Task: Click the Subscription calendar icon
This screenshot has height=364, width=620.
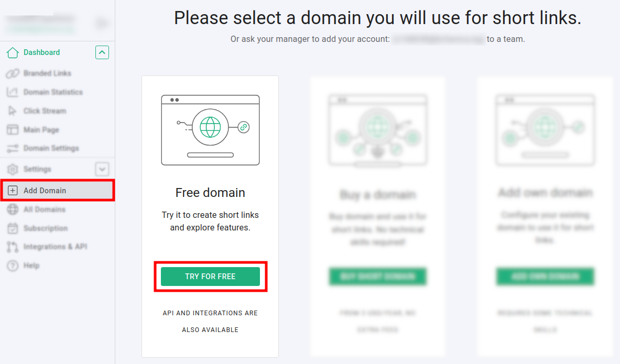Action: tap(13, 228)
